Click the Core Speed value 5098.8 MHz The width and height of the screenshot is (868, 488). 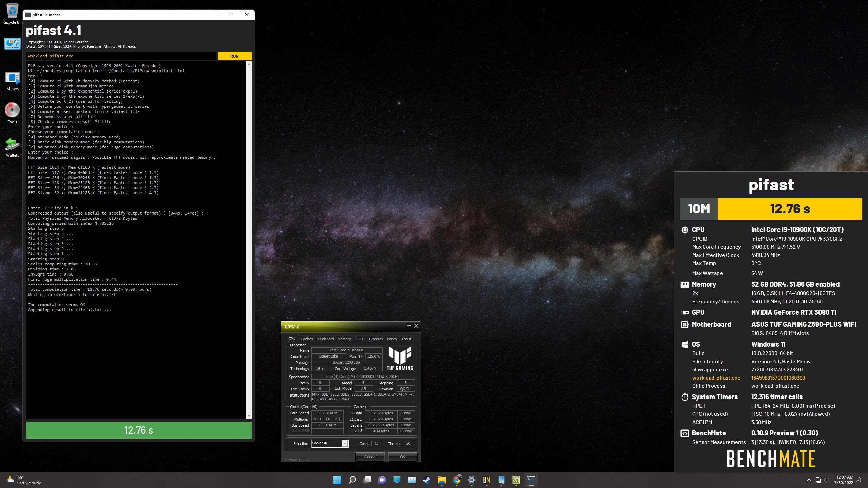(327, 413)
